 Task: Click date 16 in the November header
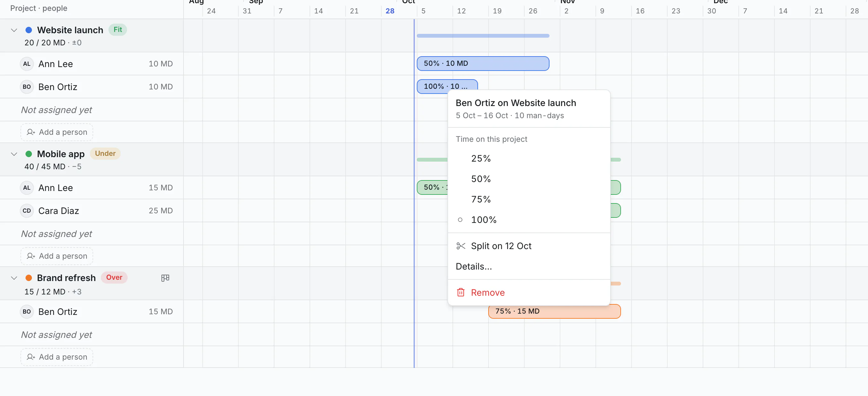(x=640, y=11)
